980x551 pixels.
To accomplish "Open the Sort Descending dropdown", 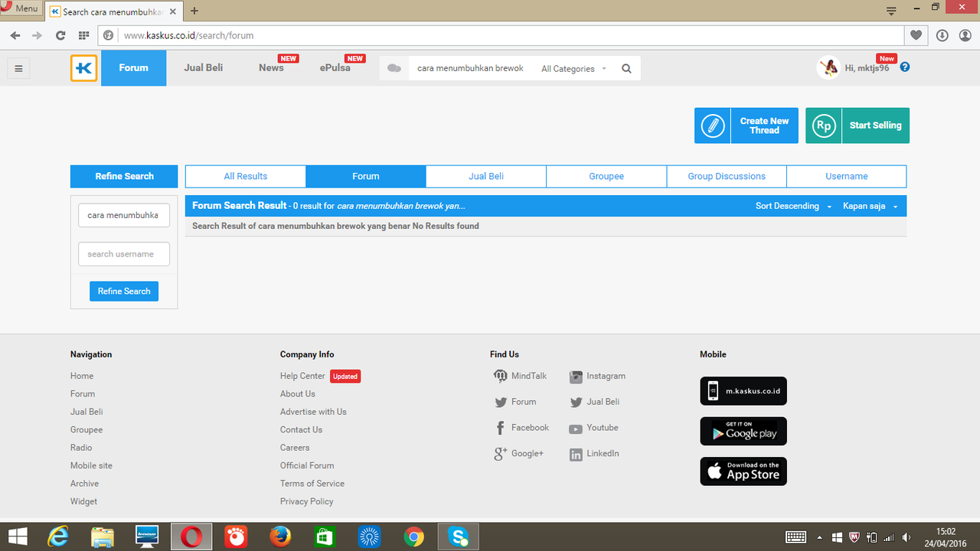I will click(793, 206).
